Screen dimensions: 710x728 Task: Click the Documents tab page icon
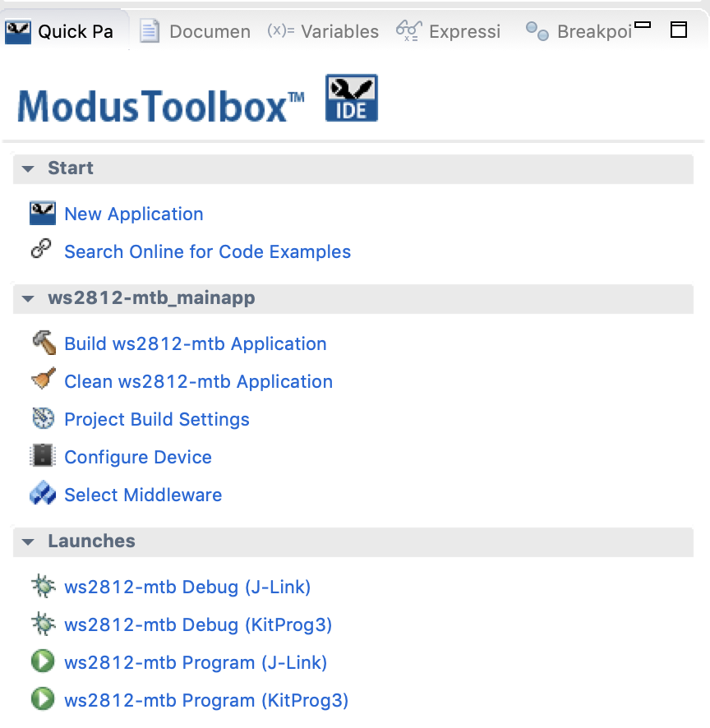pos(150,31)
